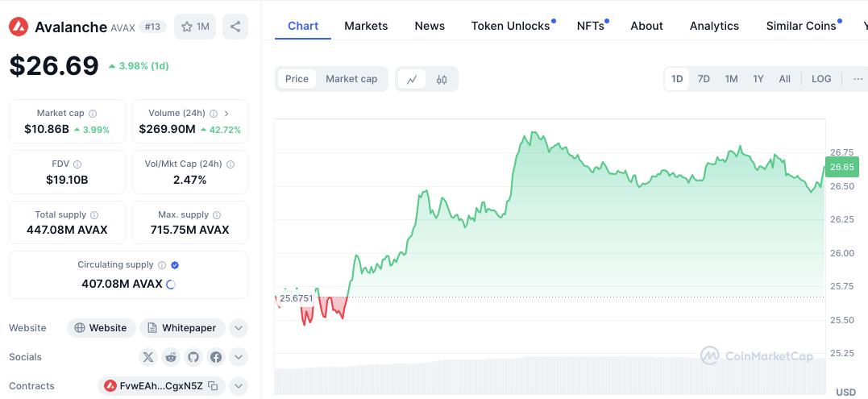Expand the Contracts dropdown chevron
This screenshot has height=399, width=868.
click(238, 386)
